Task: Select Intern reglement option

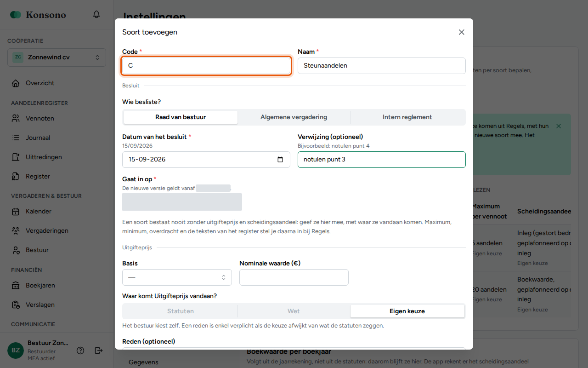Action: tap(407, 117)
